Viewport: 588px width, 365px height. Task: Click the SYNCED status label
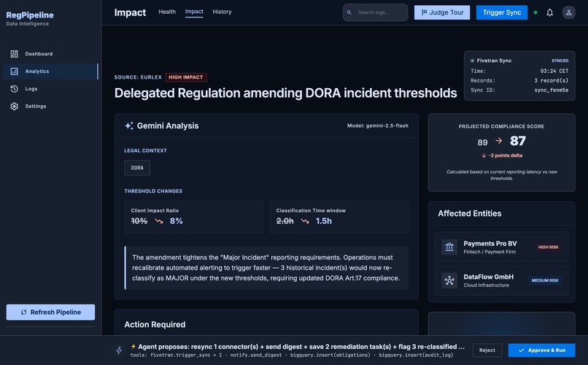click(x=560, y=60)
